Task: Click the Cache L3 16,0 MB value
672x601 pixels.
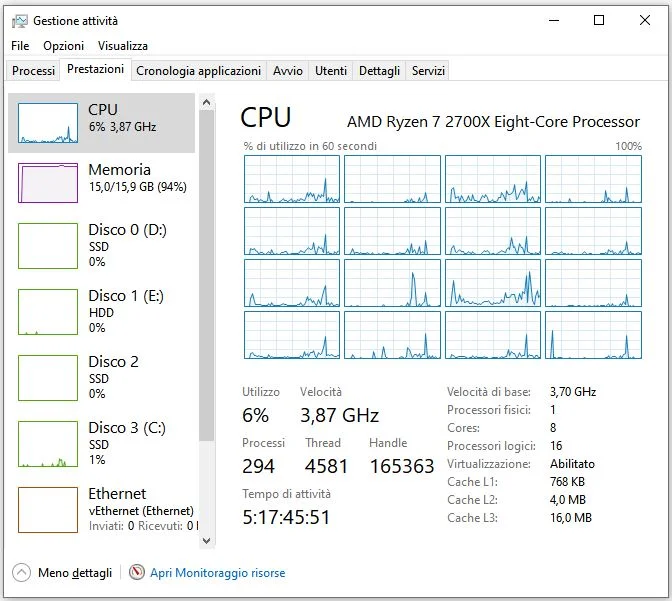Action: pyautogui.click(x=571, y=518)
